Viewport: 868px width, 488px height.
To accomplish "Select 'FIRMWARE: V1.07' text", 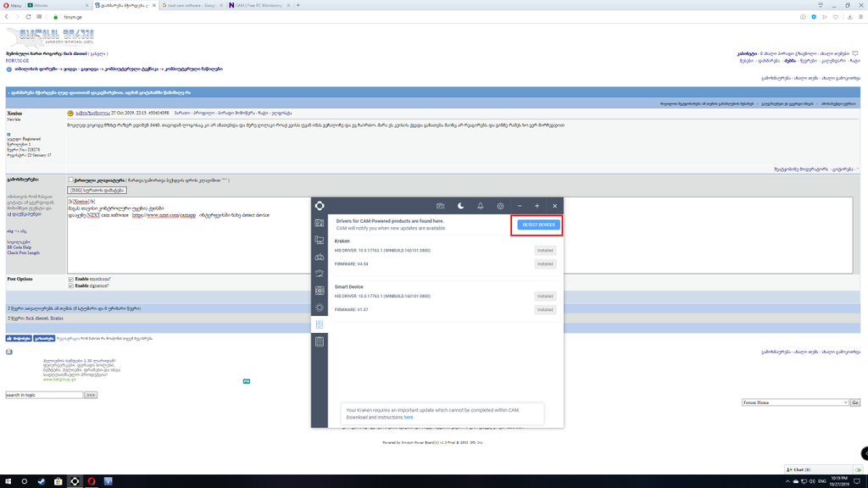I will tap(351, 310).
